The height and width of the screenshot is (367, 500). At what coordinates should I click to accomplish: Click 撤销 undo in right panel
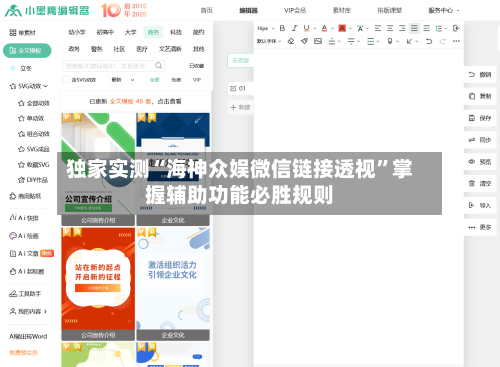[480, 74]
